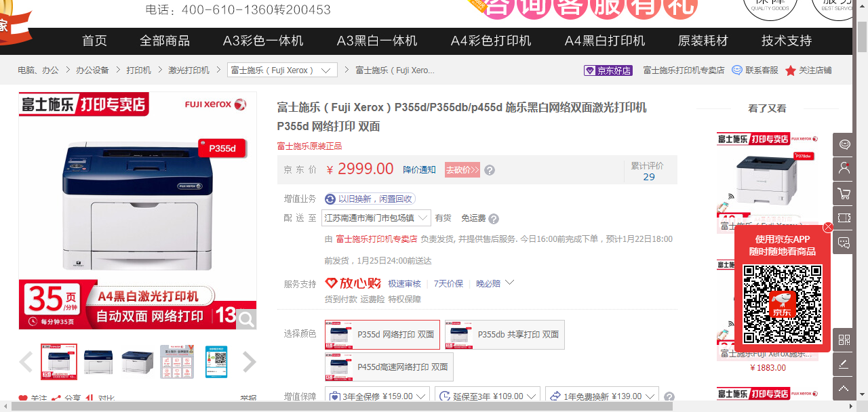Screen dimensions: 868x412
Task: Jump back to top with the sidebar arrow
Action: pos(844,388)
